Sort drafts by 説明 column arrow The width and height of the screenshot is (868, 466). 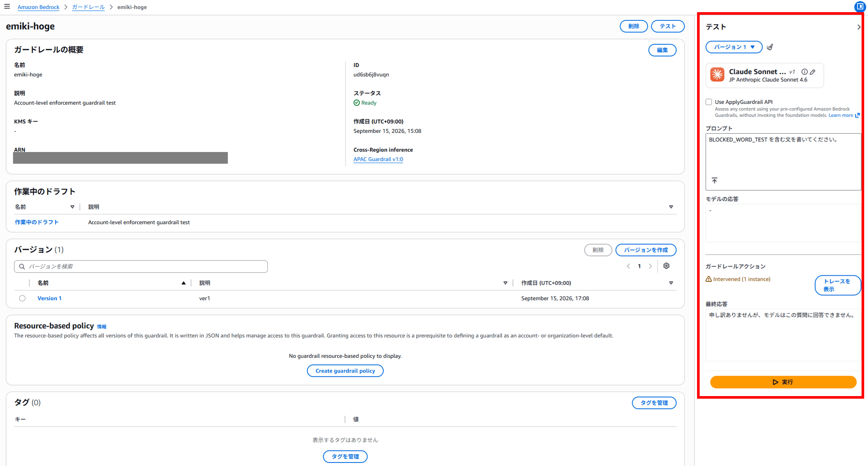(671, 207)
